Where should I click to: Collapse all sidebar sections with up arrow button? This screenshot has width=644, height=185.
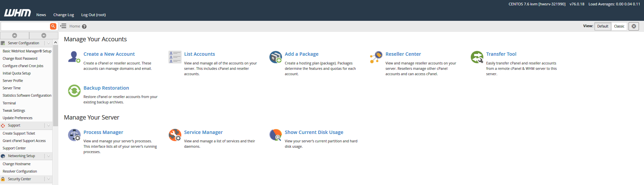click(x=14, y=35)
